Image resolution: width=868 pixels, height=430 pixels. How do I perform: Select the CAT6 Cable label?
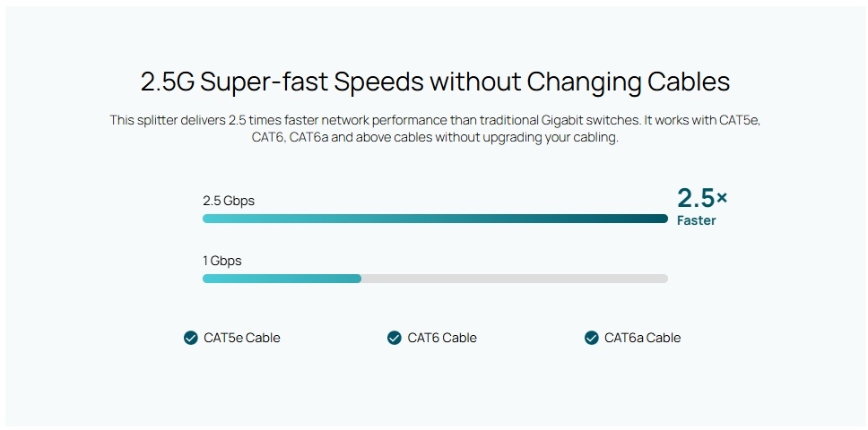coord(442,338)
